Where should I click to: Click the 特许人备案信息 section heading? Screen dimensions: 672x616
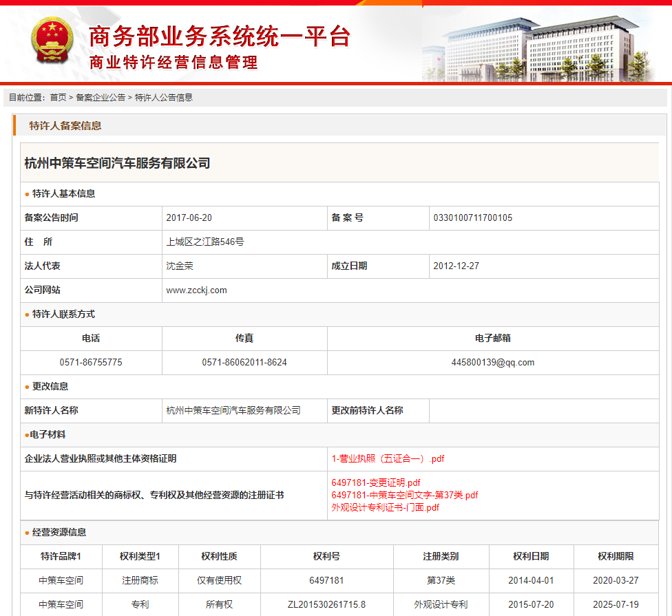(65, 125)
